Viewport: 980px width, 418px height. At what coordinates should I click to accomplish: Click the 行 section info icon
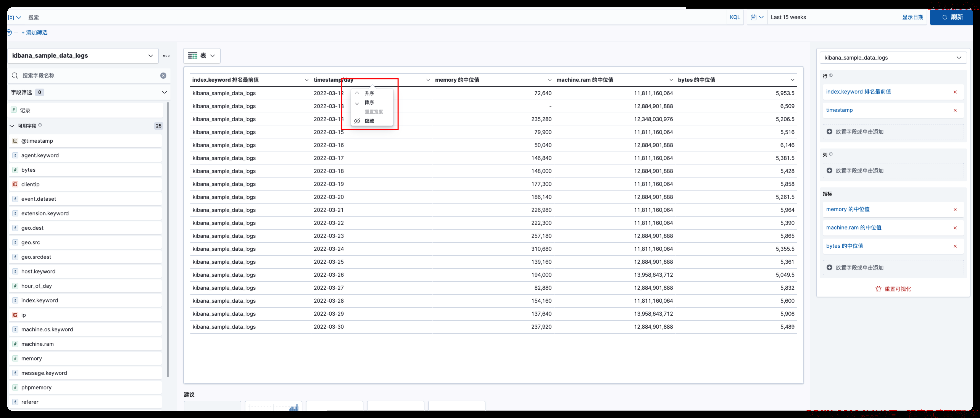(x=831, y=75)
